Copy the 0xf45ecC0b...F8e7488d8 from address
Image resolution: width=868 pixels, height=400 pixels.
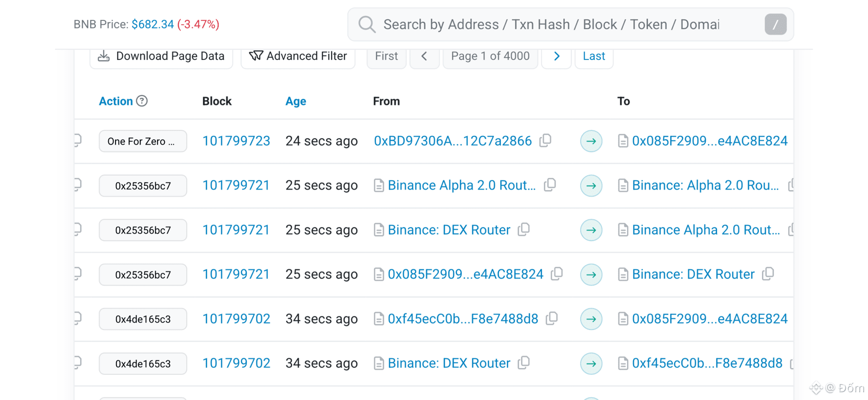click(552, 318)
